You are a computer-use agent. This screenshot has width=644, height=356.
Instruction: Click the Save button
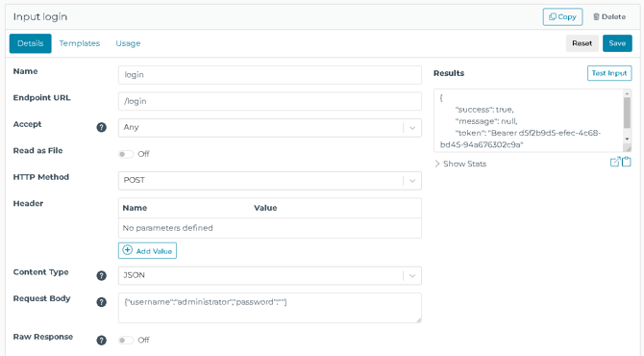[x=617, y=43]
